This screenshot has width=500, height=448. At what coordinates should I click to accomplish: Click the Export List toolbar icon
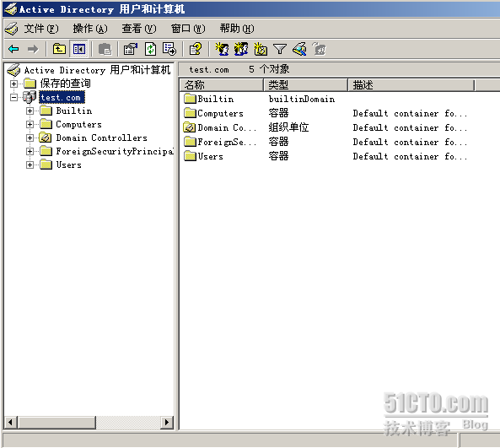169,49
